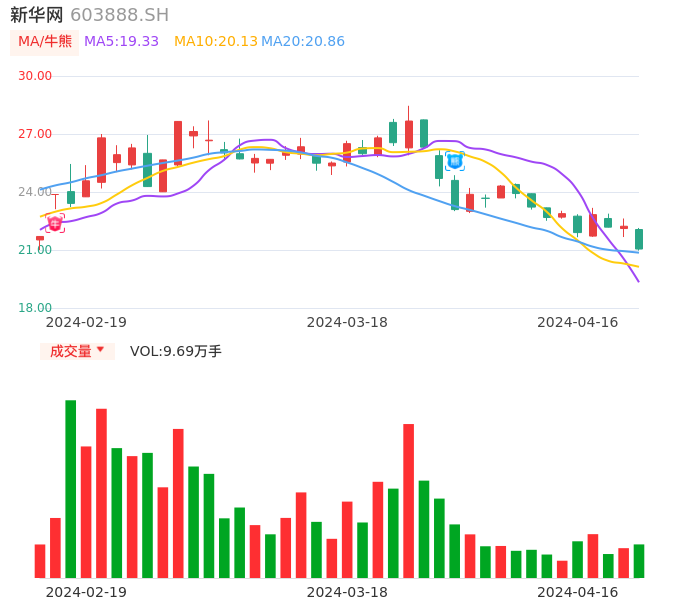Click the pink bull marker icon
The width and height of the screenshot is (686, 606).
pos(55,224)
